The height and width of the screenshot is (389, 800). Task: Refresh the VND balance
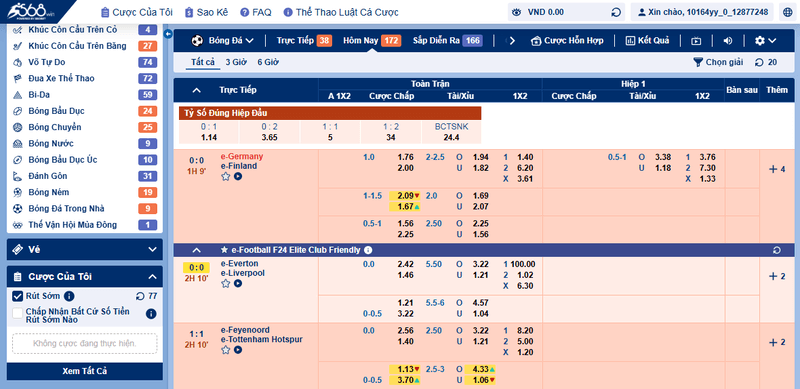(616, 12)
